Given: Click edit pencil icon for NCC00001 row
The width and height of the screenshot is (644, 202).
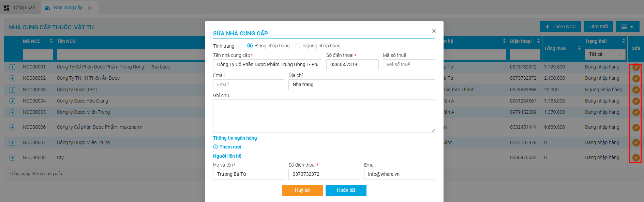Looking at the screenshot, I should pyautogui.click(x=636, y=67).
